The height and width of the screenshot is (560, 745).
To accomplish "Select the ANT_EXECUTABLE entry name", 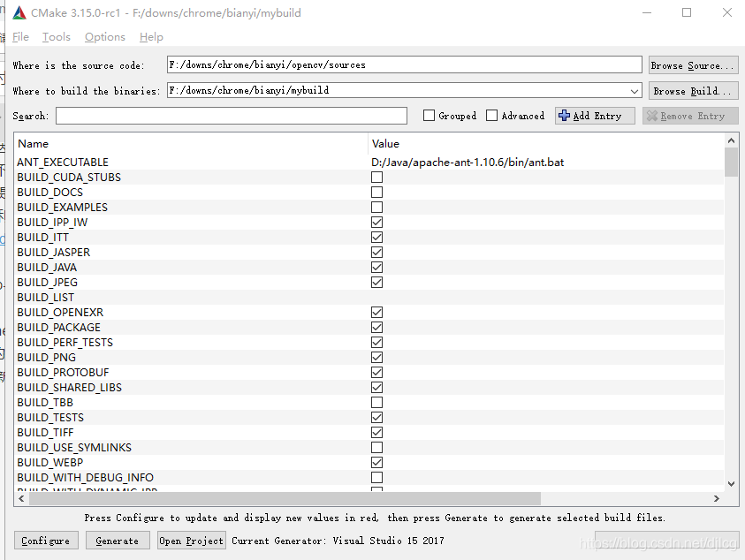I will click(x=63, y=162).
